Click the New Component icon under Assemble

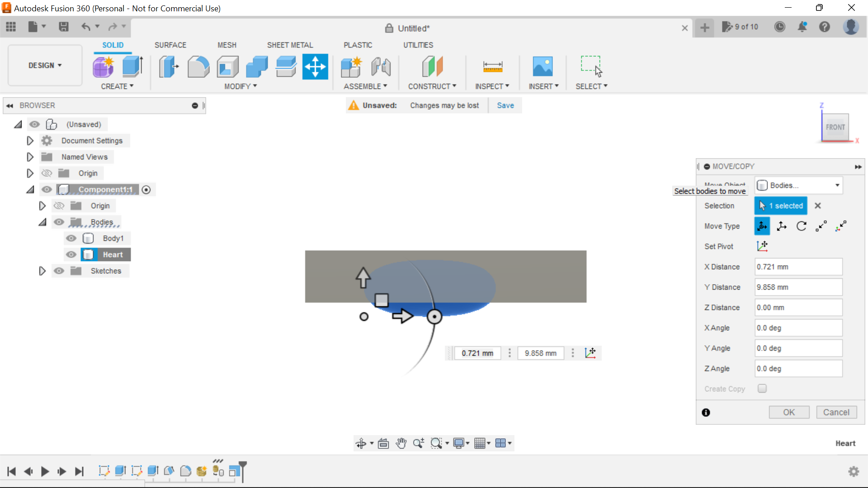coord(351,66)
